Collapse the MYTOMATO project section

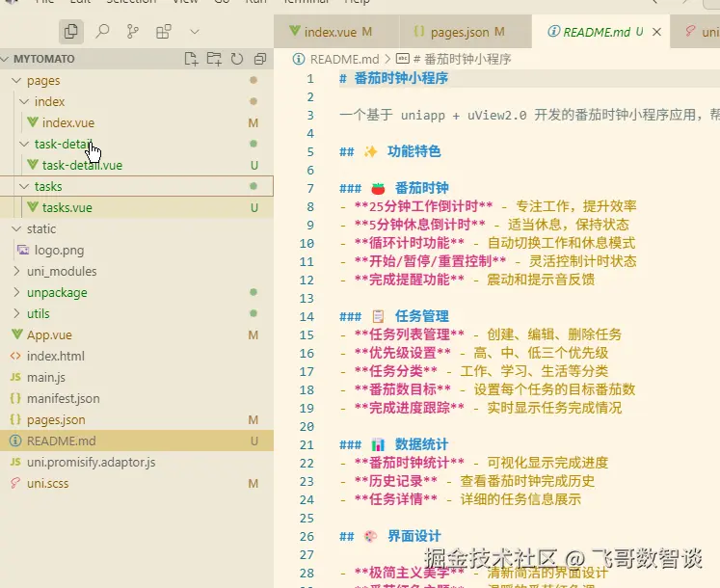[6, 59]
